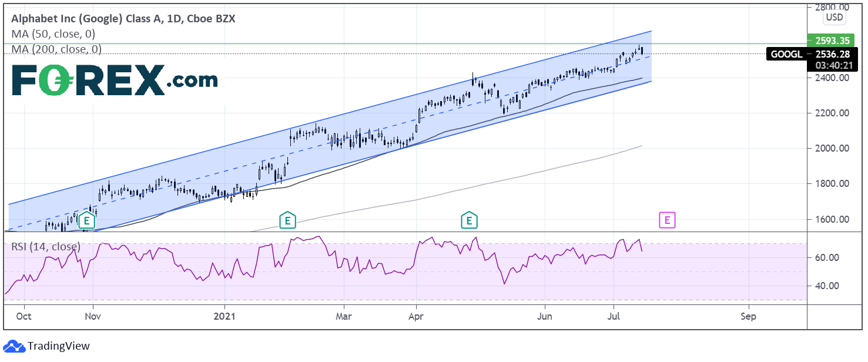The height and width of the screenshot is (362, 868).
Task: Click the pink upcoming earnings marker
Action: click(x=668, y=221)
